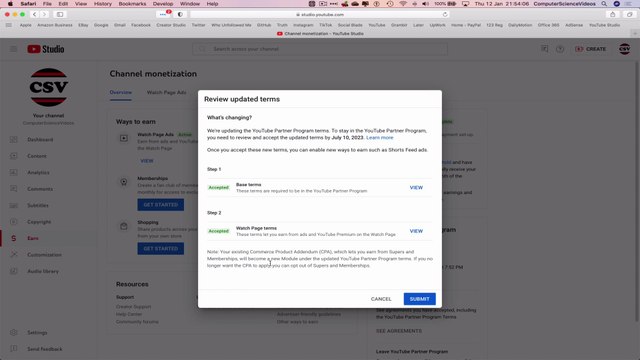Open the File menu
The height and width of the screenshot is (360, 640).
[47, 4]
